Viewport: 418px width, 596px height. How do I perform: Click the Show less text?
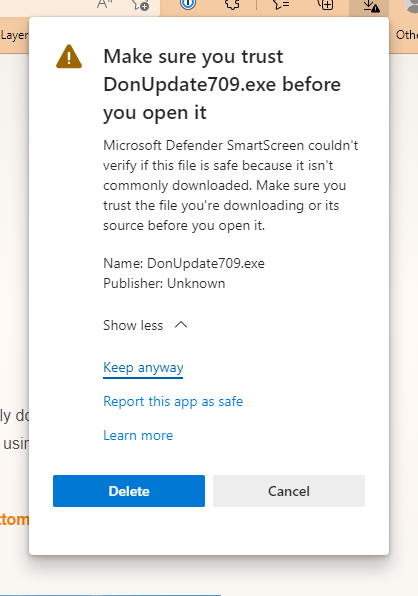pos(133,325)
